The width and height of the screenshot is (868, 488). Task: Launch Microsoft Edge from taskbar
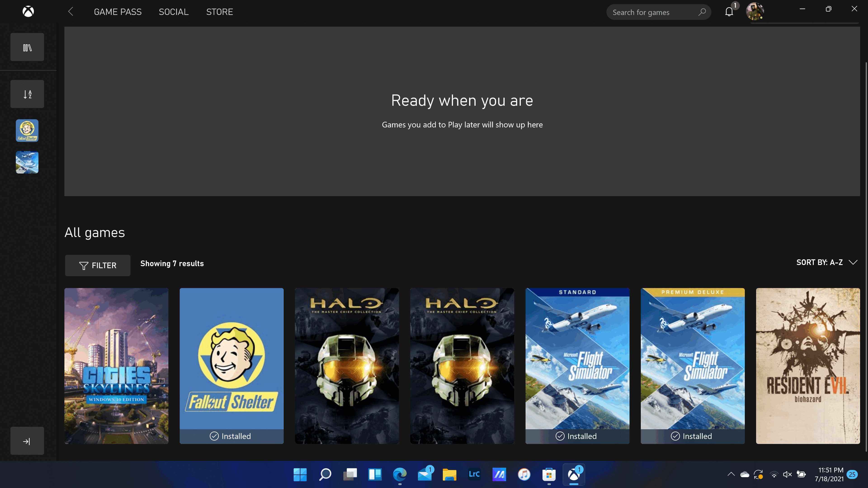click(x=400, y=474)
